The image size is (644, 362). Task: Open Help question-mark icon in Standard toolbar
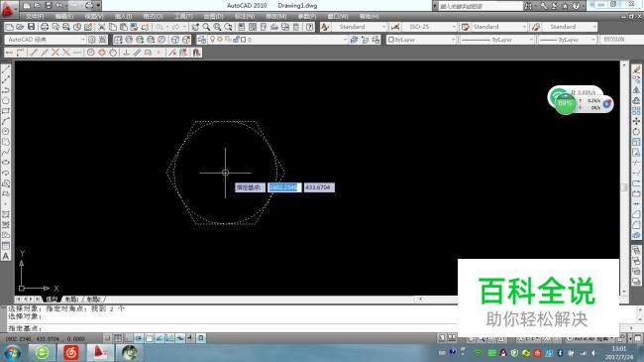310,27
